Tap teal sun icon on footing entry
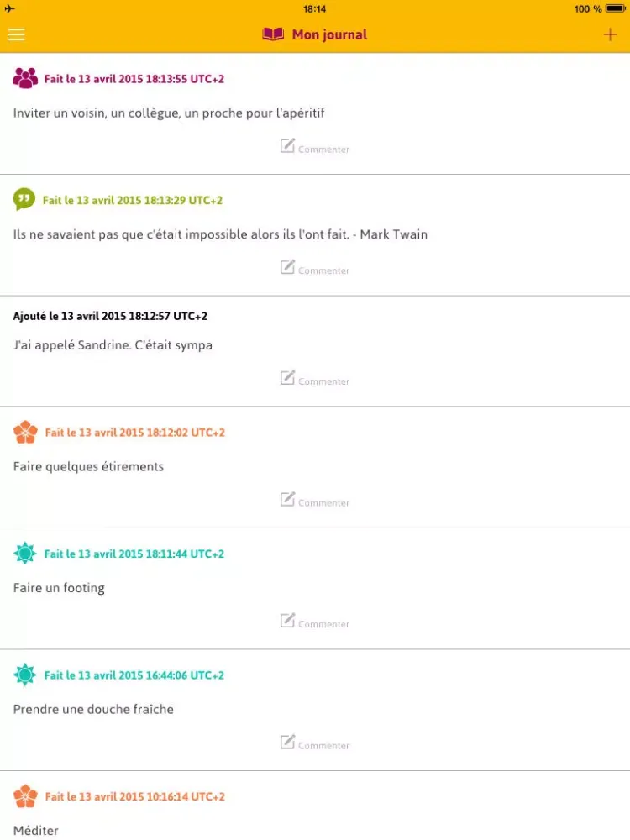The image size is (630, 840). point(24,554)
